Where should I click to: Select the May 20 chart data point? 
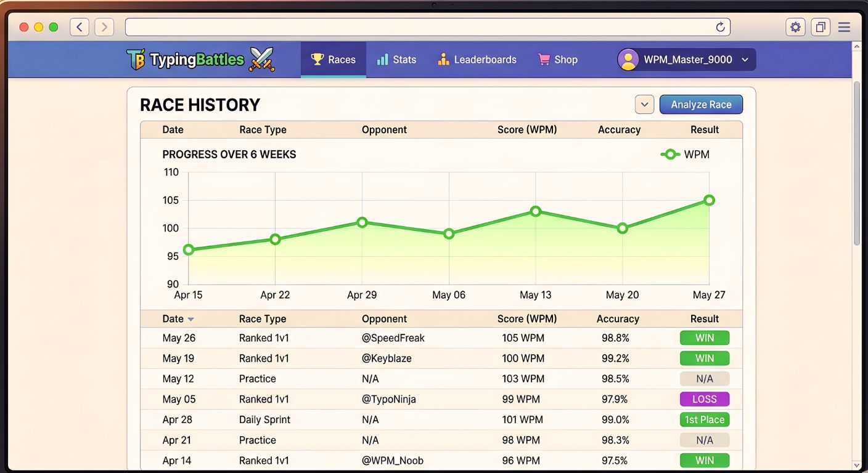[623, 228]
